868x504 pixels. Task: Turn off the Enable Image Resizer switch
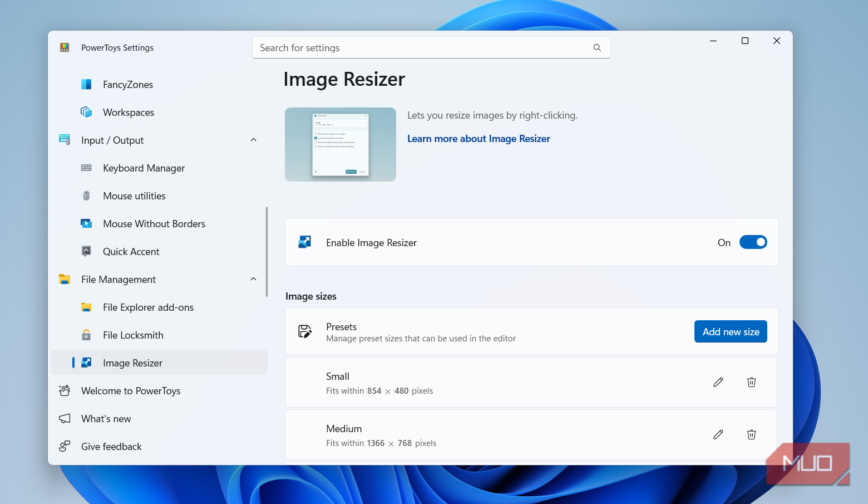[753, 242]
